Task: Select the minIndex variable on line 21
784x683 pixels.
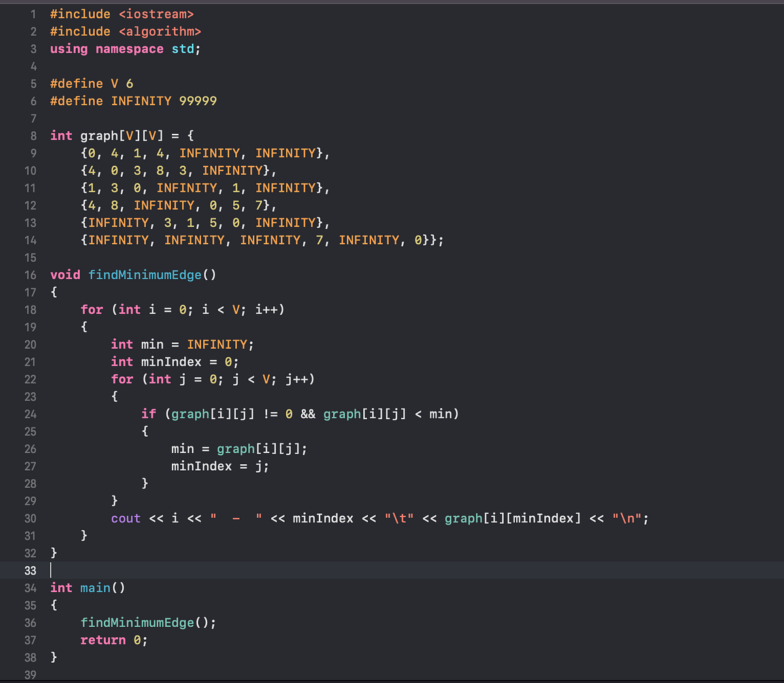Action: click(x=171, y=361)
